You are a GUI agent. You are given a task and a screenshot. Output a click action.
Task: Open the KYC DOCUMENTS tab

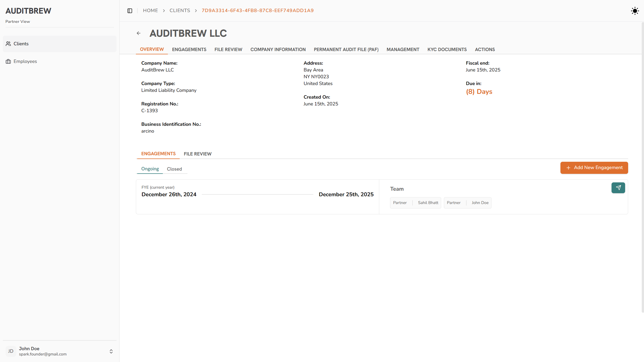point(447,50)
